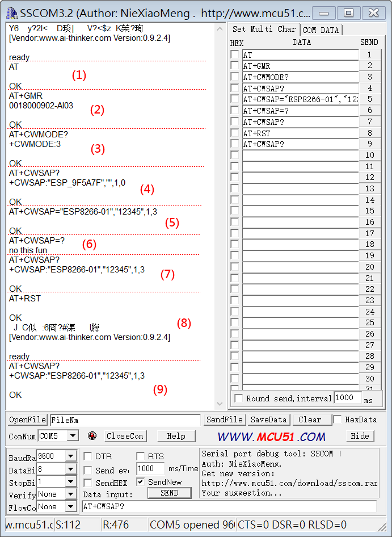This screenshot has width=392, height=537.
Task: Click the ms/Time 1000 interval field
Action: (150, 468)
